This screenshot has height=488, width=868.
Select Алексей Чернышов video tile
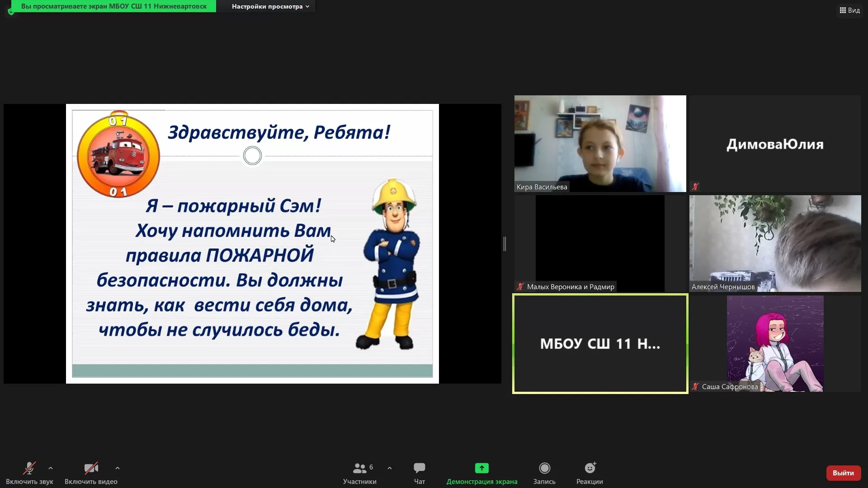[x=775, y=244]
